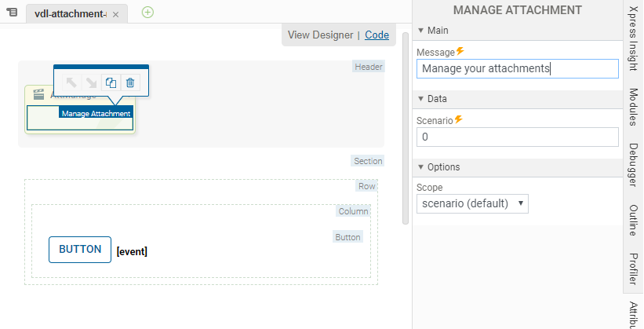Close the vdl-attachment tab
The height and width of the screenshot is (329, 644).
(115, 14)
